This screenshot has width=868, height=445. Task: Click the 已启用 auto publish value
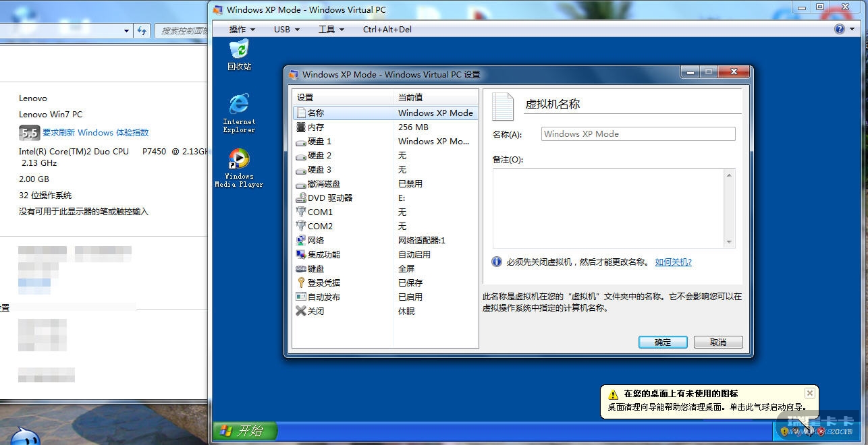coord(410,297)
